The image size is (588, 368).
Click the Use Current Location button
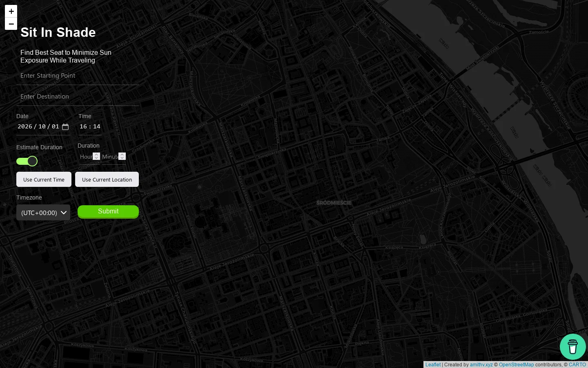tap(107, 180)
